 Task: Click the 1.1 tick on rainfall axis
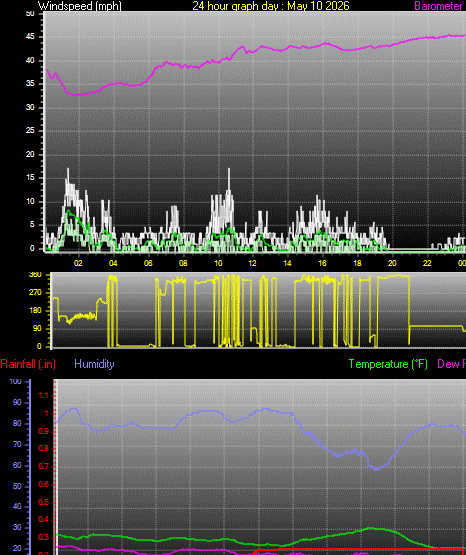tap(44, 396)
